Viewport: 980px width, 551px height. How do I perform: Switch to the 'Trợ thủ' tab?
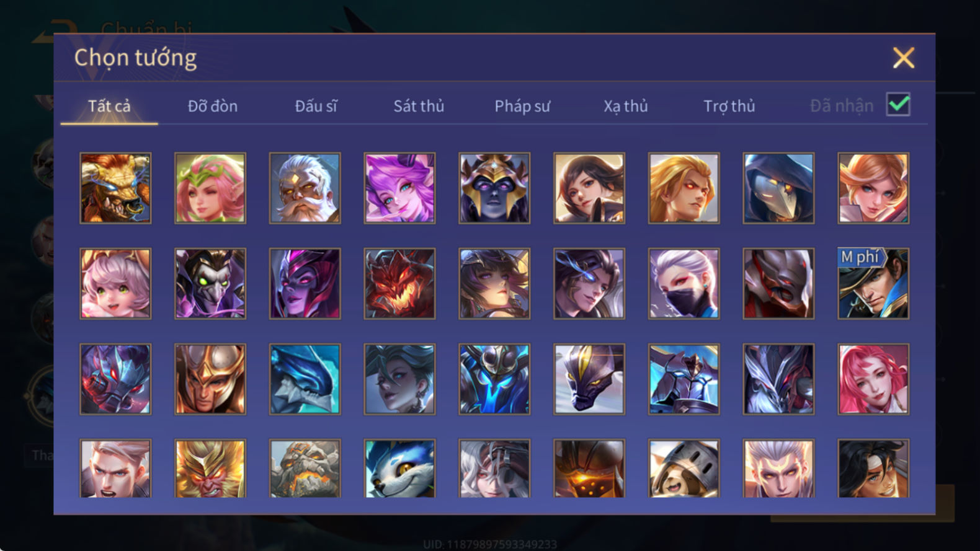point(729,107)
